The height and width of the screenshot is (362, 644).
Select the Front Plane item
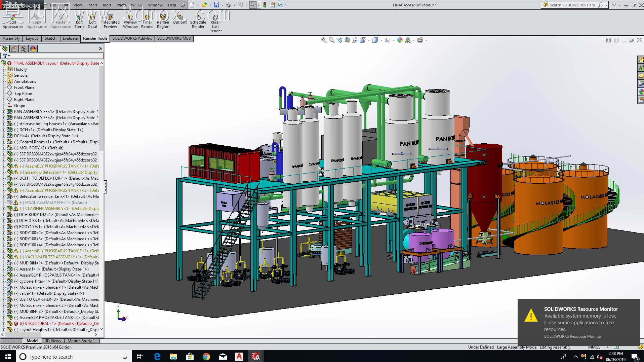(x=24, y=87)
